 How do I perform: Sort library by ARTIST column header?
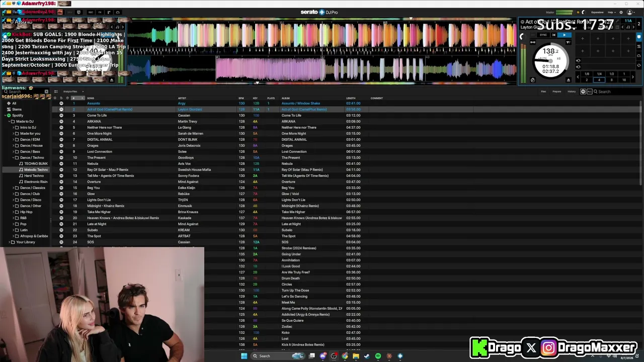[182, 98]
